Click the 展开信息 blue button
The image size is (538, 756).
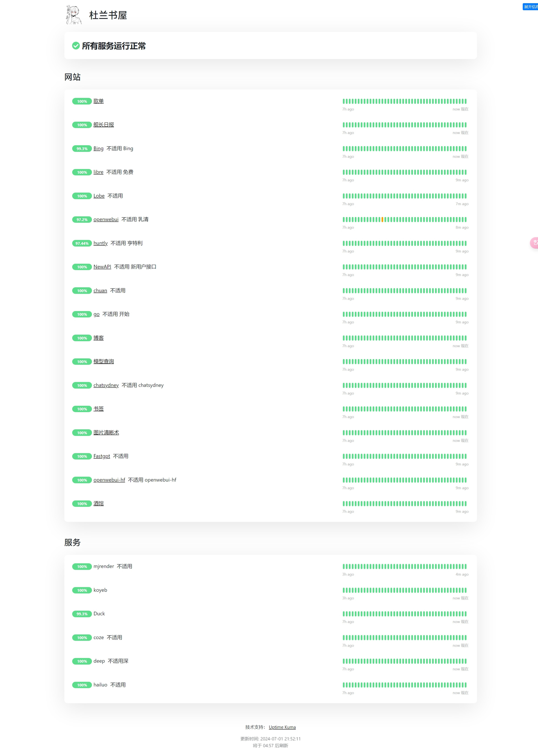[x=530, y=7]
